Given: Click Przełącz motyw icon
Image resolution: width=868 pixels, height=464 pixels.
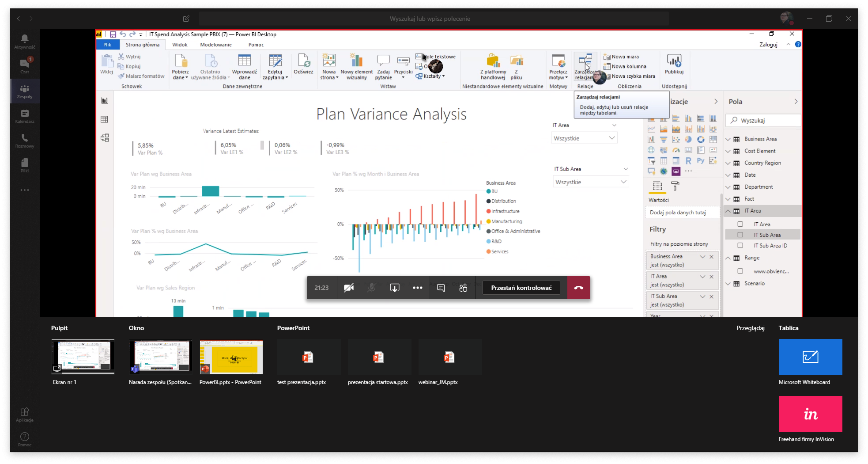Looking at the screenshot, I should pyautogui.click(x=559, y=67).
